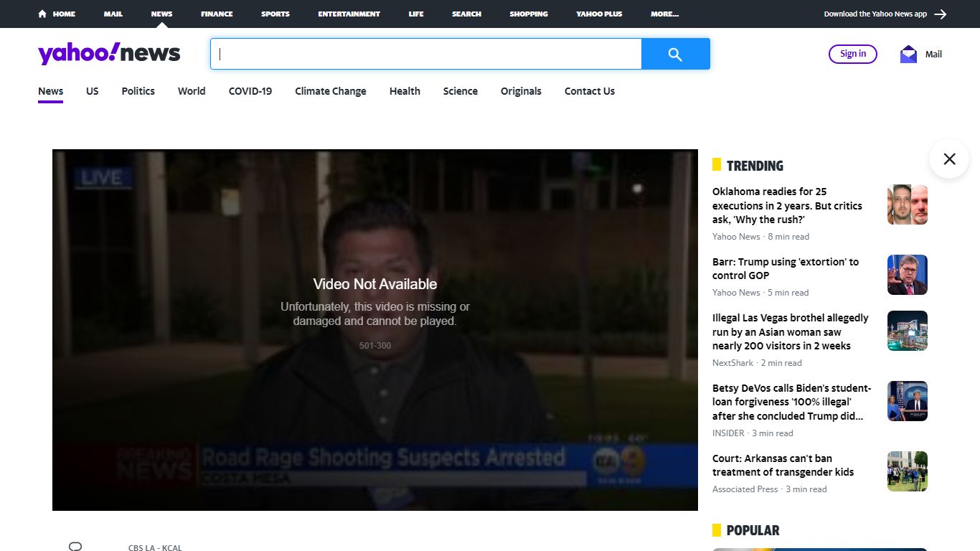The height and width of the screenshot is (551, 980).
Task: Close the video panel with X button
Action: coord(949,159)
